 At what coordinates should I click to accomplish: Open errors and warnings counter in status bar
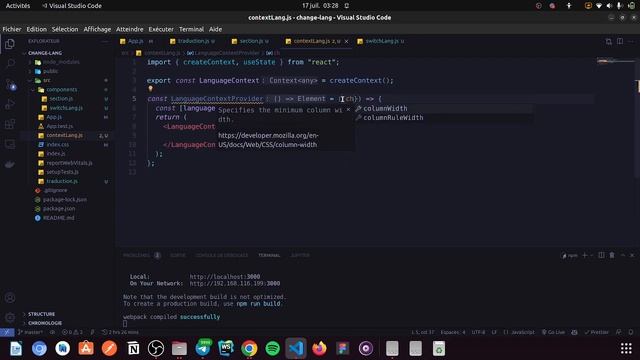coord(72,332)
